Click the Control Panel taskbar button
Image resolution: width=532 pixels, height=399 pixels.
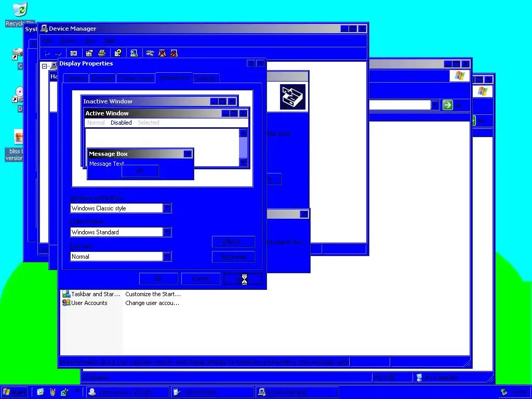click(x=212, y=392)
